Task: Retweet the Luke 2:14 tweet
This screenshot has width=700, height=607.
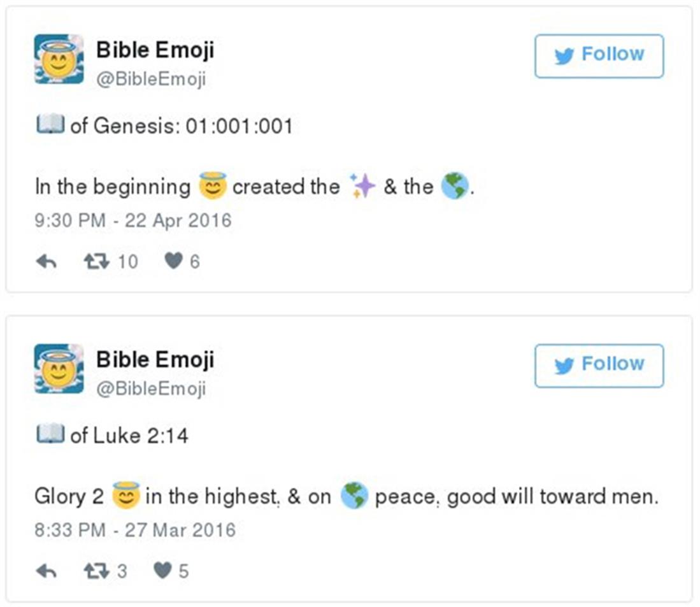Action: point(97,571)
